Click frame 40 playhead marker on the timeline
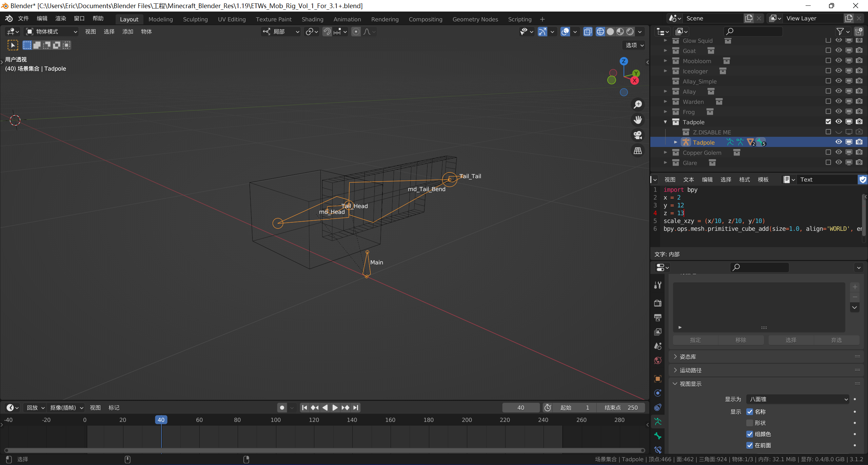Viewport: 868px width, 465px height. coord(161,420)
